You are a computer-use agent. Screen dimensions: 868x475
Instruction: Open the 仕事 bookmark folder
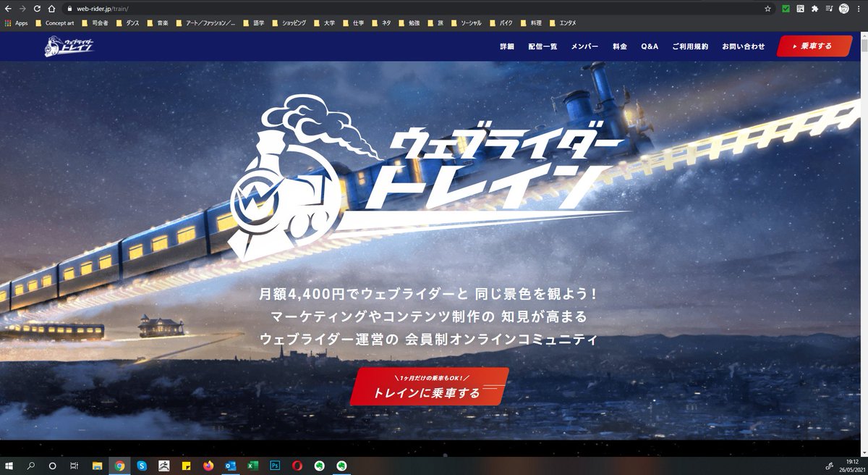point(354,23)
